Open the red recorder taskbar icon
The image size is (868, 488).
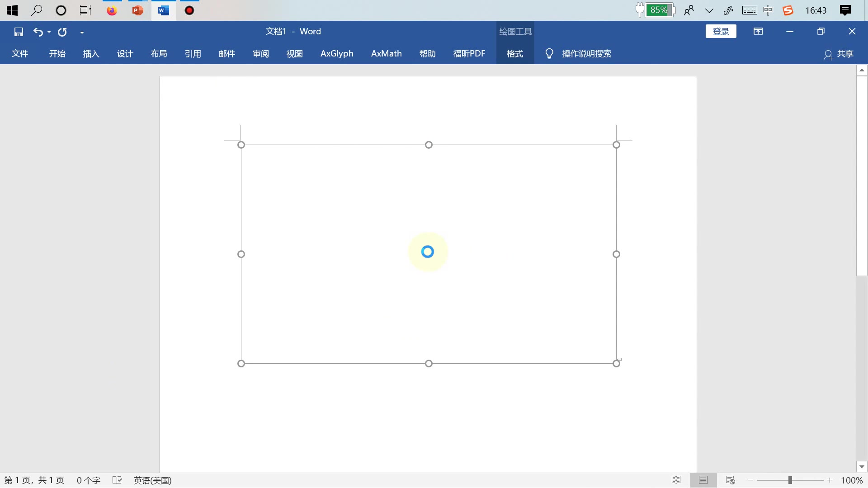coord(189,10)
